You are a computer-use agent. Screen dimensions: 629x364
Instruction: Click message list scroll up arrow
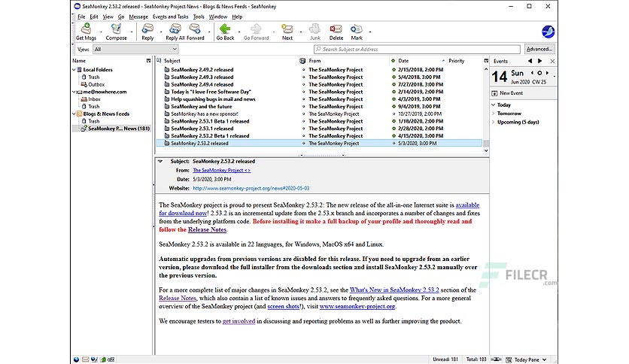pyautogui.click(x=486, y=69)
